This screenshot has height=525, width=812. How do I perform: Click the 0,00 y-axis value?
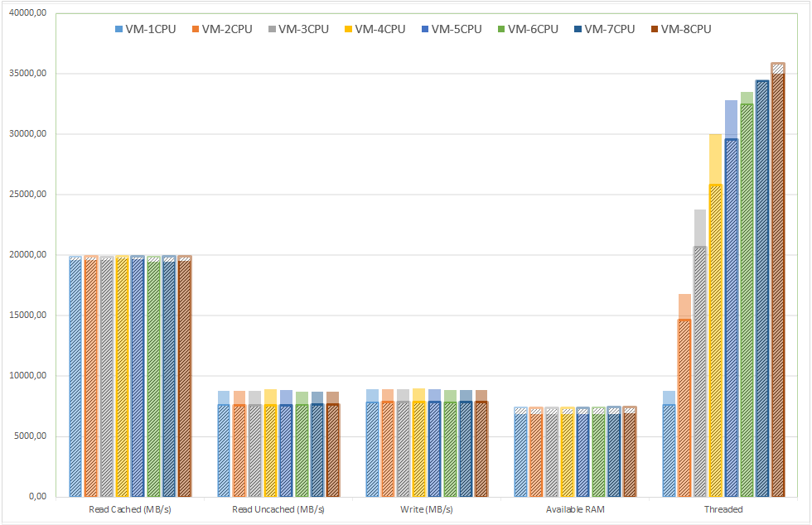pyautogui.click(x=38, y=497)
